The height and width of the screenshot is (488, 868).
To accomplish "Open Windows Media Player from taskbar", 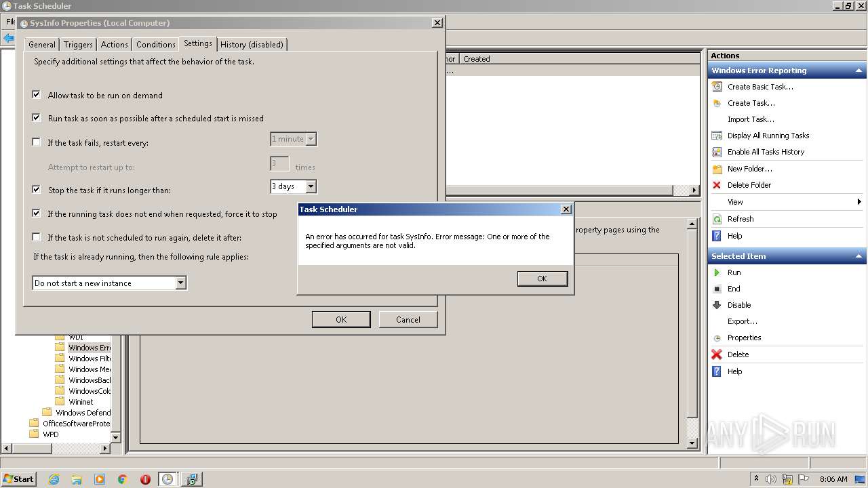I will (x=100, y=479).
